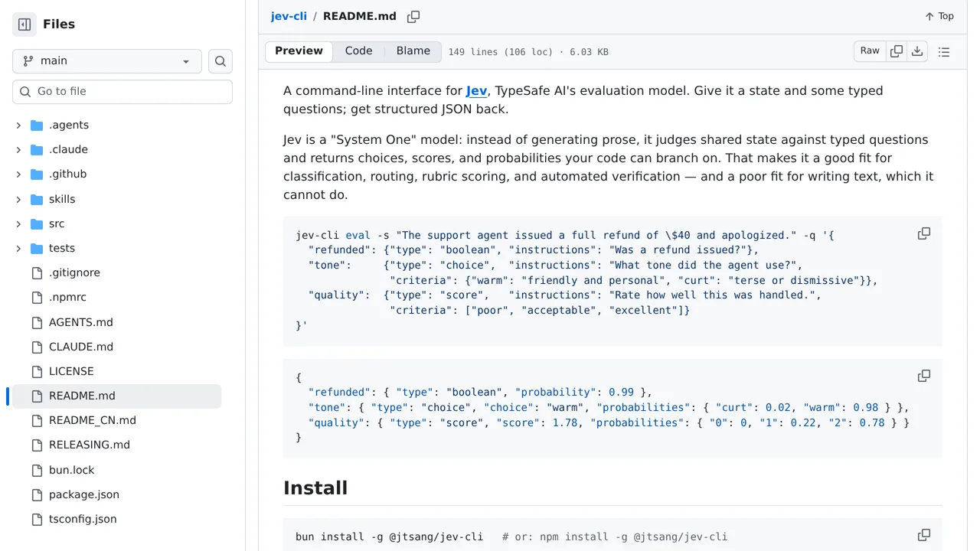Open the tests folder
Viewport: 980px width, 551px height.
click(x=62, y=248)
